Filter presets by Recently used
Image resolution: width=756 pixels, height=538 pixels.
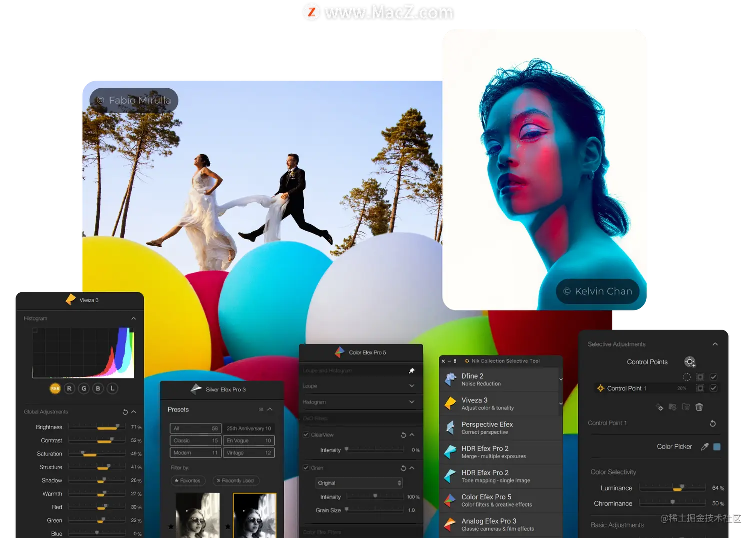[x=236, y=481]
